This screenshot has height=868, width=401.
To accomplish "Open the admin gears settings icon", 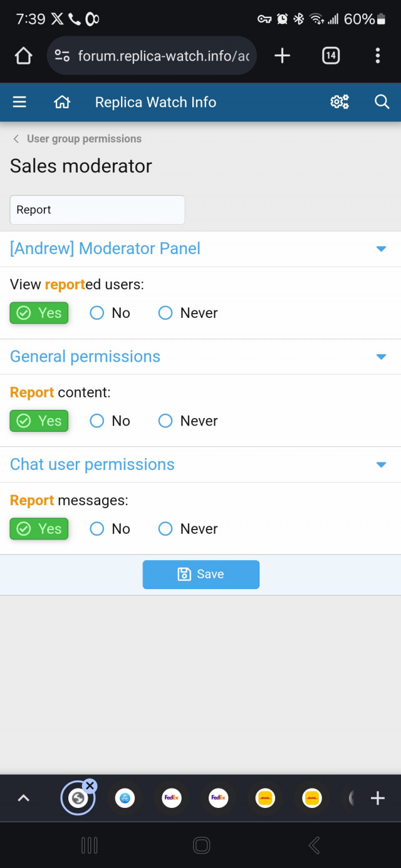I will pyautogui.click(x=340, y=102).
